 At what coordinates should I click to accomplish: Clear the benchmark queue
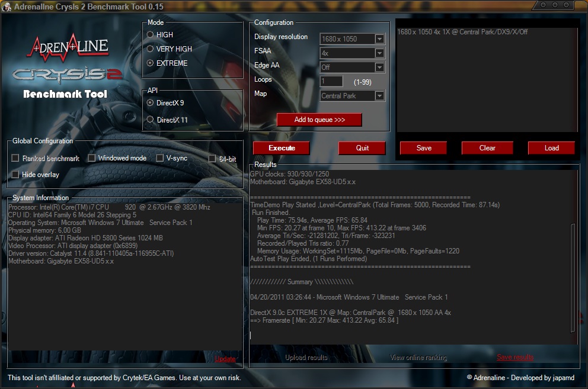coord(487,148)
